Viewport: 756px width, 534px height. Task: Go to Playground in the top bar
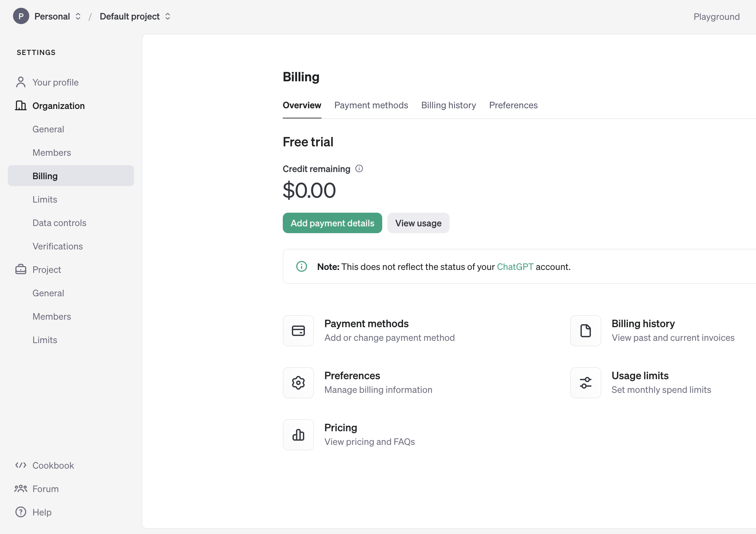click(x=716, y=17)
